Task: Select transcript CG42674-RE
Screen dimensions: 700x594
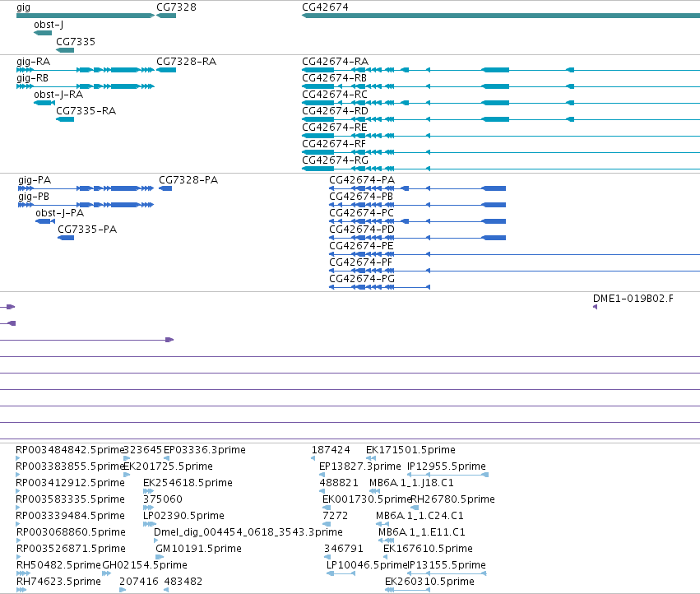Action: coord(335,128)
